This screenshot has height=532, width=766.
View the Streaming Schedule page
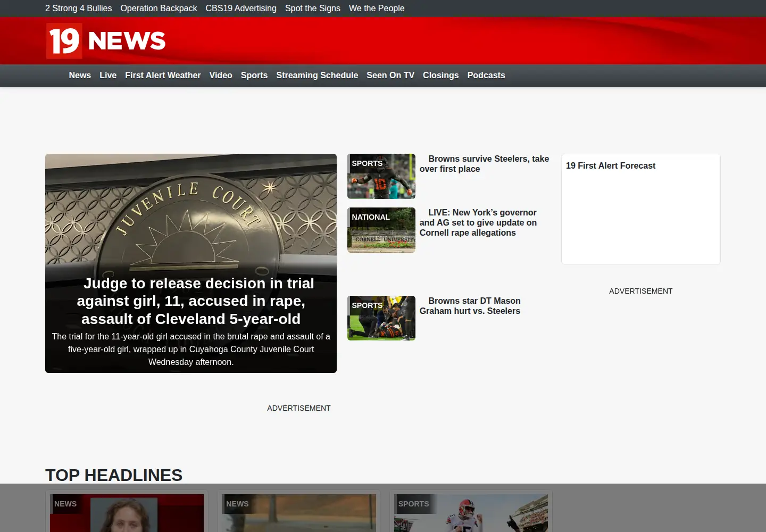(x=317, y=76)
